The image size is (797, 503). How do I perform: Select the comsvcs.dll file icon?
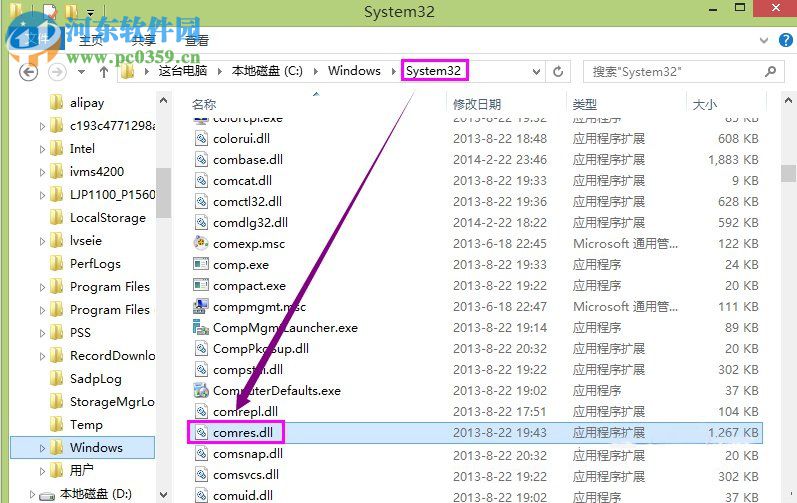tap(201, 475)
